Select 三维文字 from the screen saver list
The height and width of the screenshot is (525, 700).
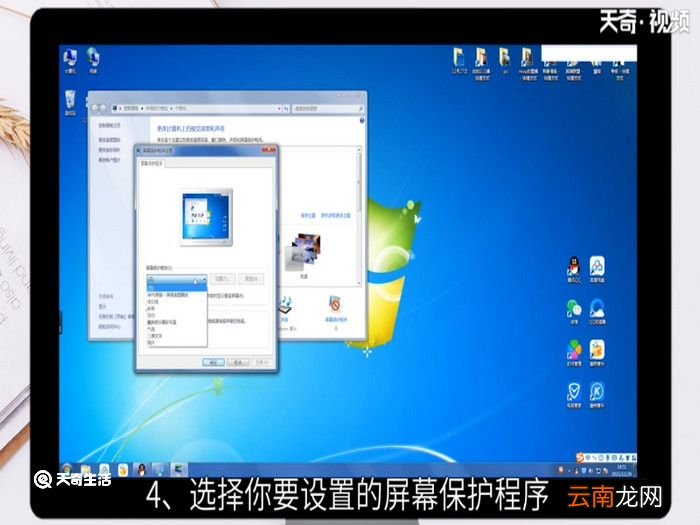pyautogui.click(x=155, y=335)
